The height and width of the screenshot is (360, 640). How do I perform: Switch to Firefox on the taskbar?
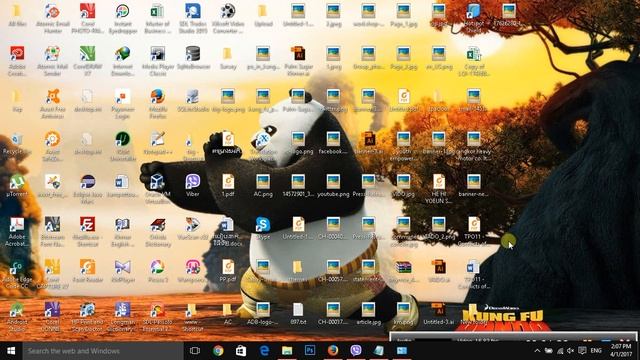click(333, 351)
